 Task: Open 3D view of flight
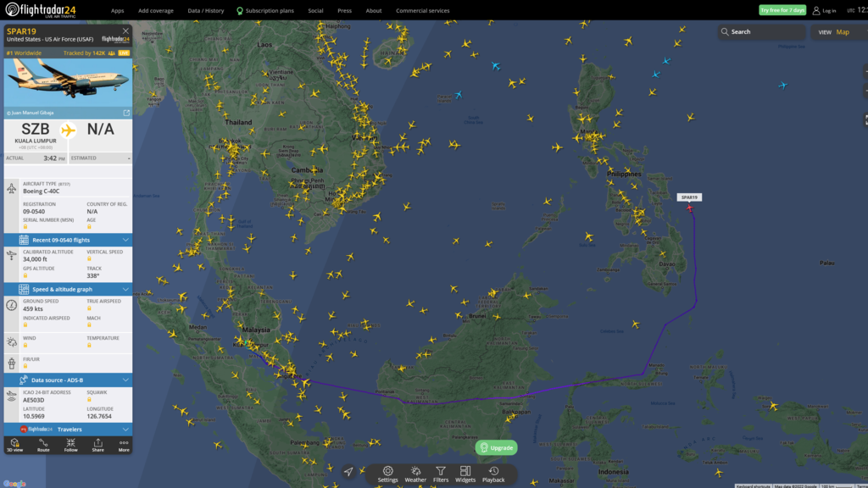tap(15, 445)
